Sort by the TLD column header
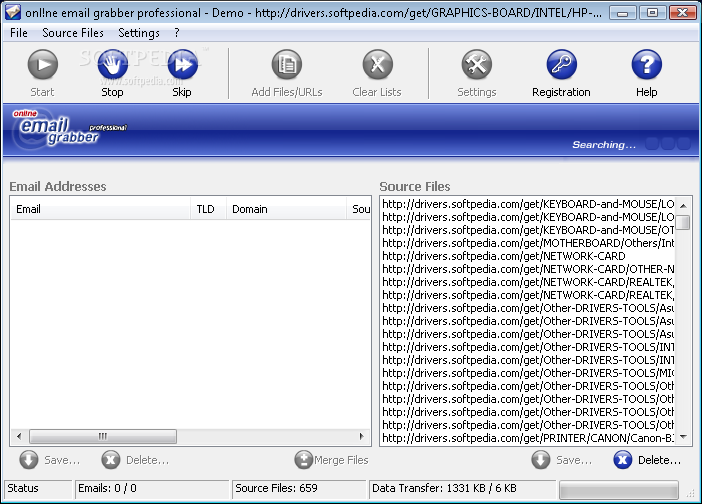This screenshot has height=504, width=702. [209, 209]
